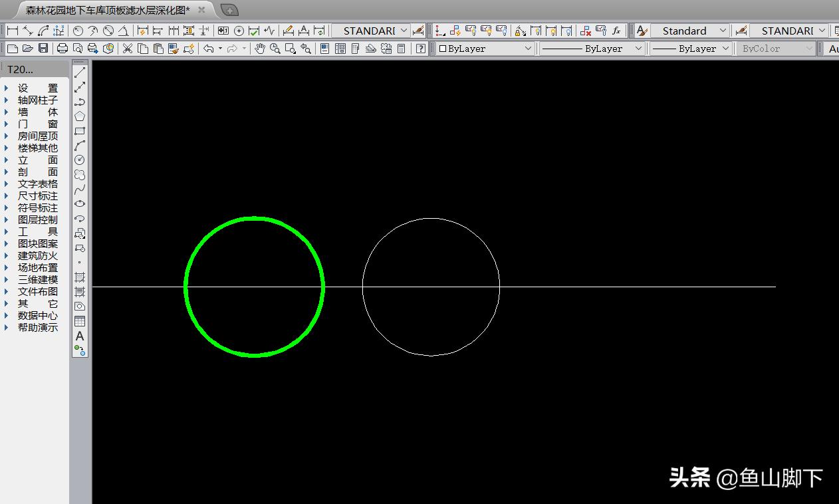The image size is (839, 504).
Task: Open the ByColor plot style dropdown
Action: tap(776, 49)
